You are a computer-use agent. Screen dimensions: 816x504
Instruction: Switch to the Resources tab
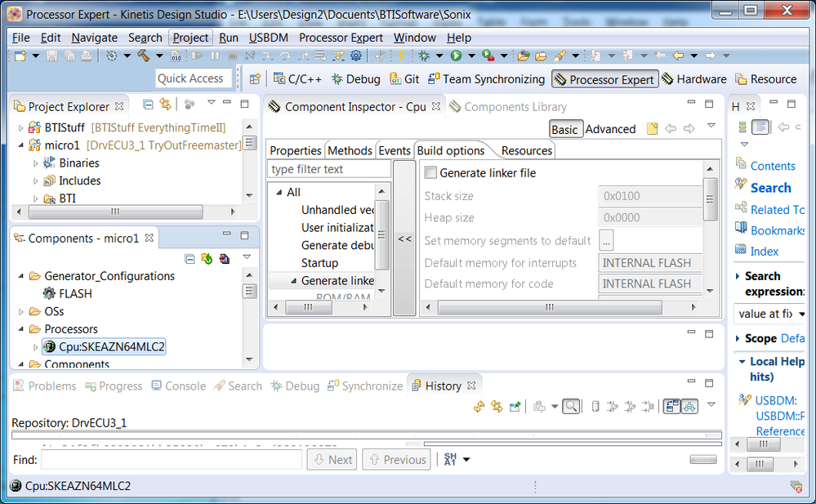pyautogui.click(x=526, y=150)
